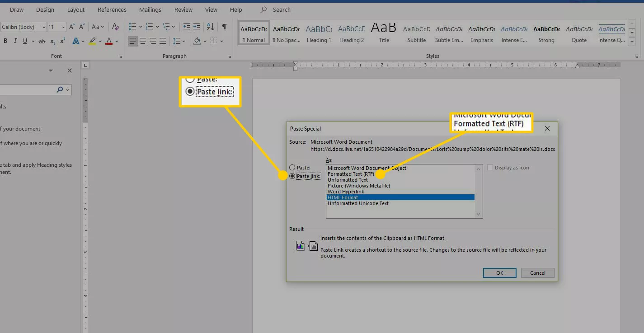Expand the borders dropdown arrow

point(221,41)
